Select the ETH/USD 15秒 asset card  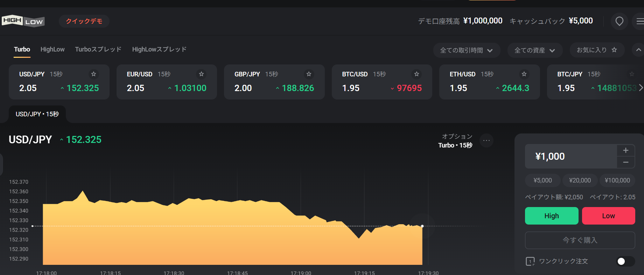(x=490, y=82)
